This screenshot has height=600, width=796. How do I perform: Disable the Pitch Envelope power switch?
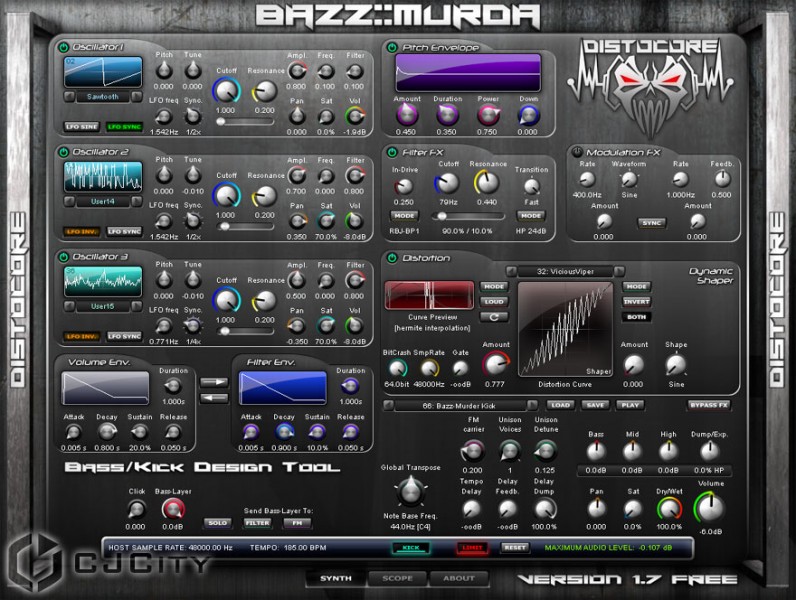tap(392, 48)
